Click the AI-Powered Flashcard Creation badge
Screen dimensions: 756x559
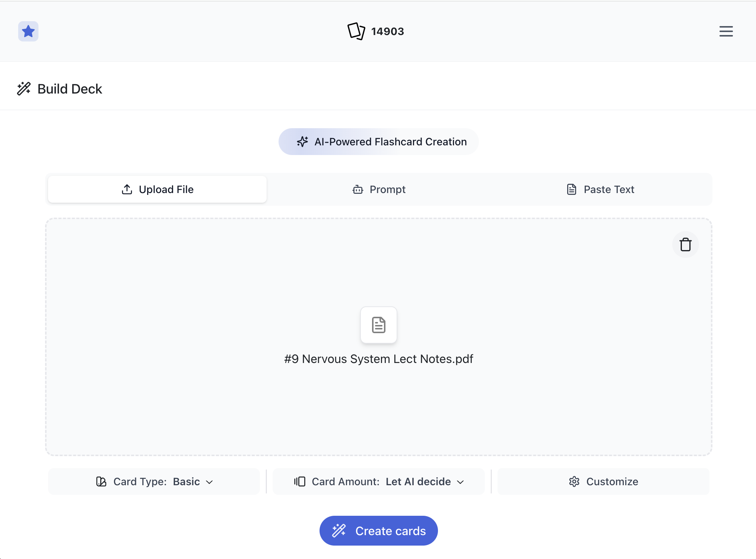coord(378,142)
